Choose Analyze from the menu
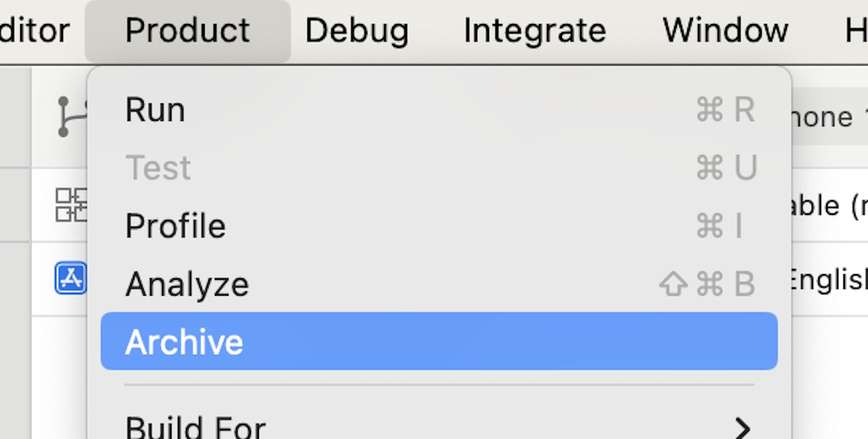Viewport: 868px width, 439px height. [x=187, y=284]
